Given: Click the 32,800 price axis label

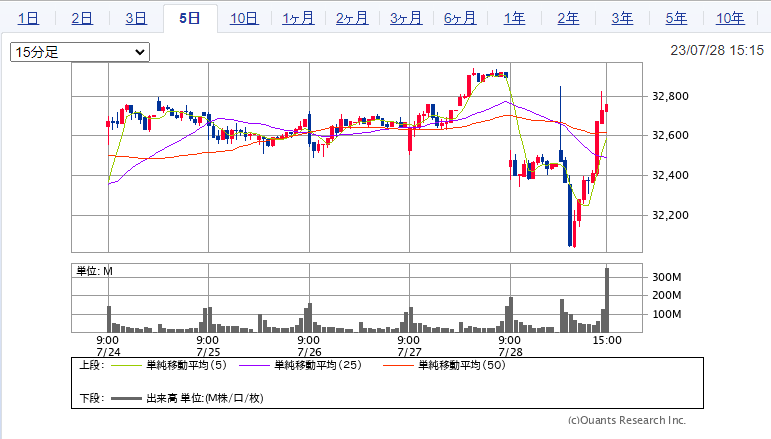Looking at the screenshot, I should 670,96.
